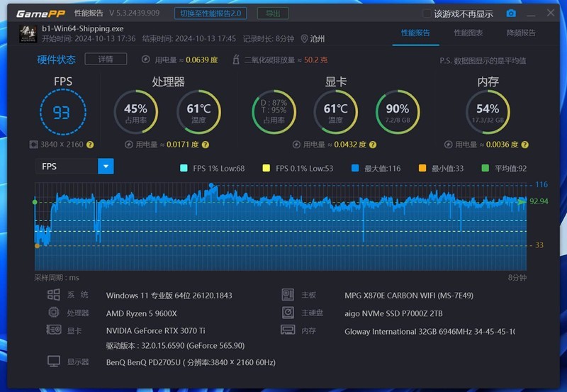Open the FPS metric dropdown arrow
Viewport: 567px width, 392px height.
tap(106, 167)
